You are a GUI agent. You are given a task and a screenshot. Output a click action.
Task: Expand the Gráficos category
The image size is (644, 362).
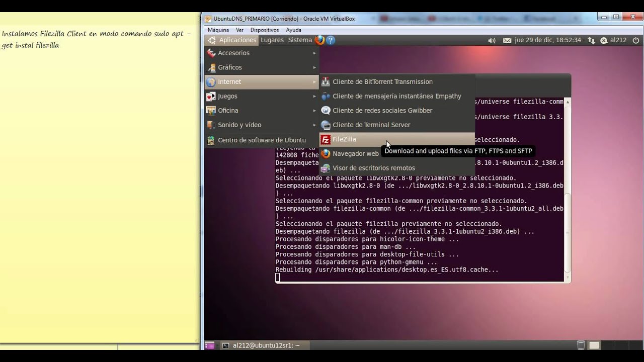tap(262, 67)
